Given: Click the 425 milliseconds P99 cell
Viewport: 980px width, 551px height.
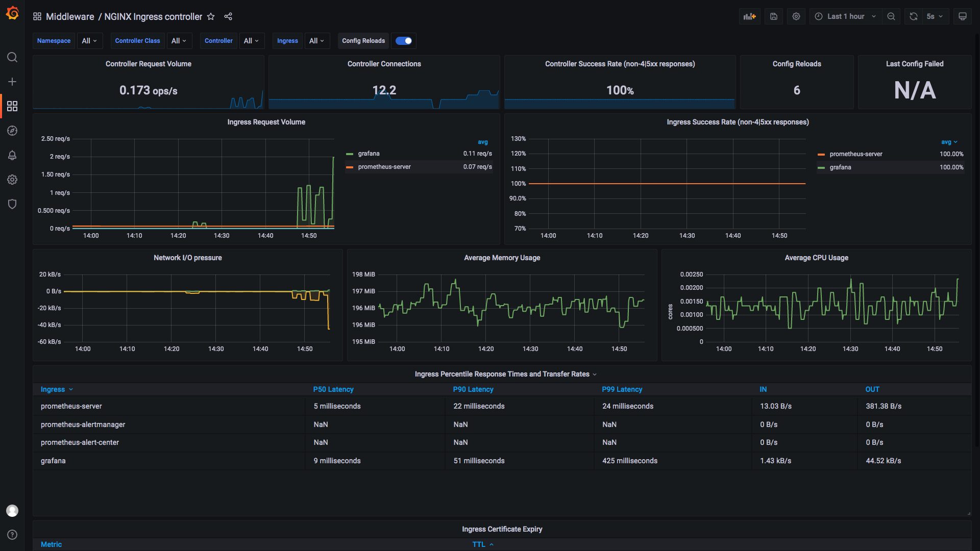Looking at the screenshot, I should coord(673,461).
